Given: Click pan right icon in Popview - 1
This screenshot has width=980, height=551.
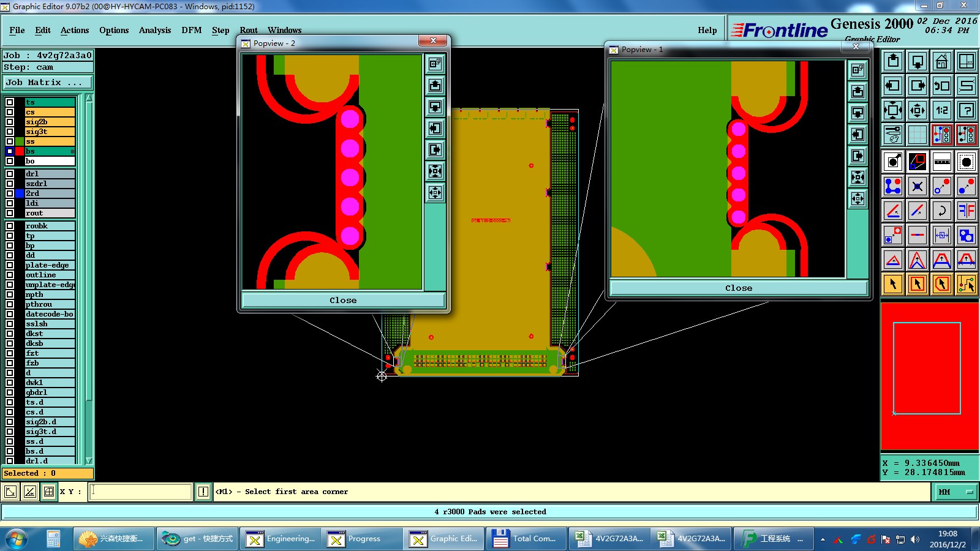Looking at the screenshot, I should coord(858,156).
